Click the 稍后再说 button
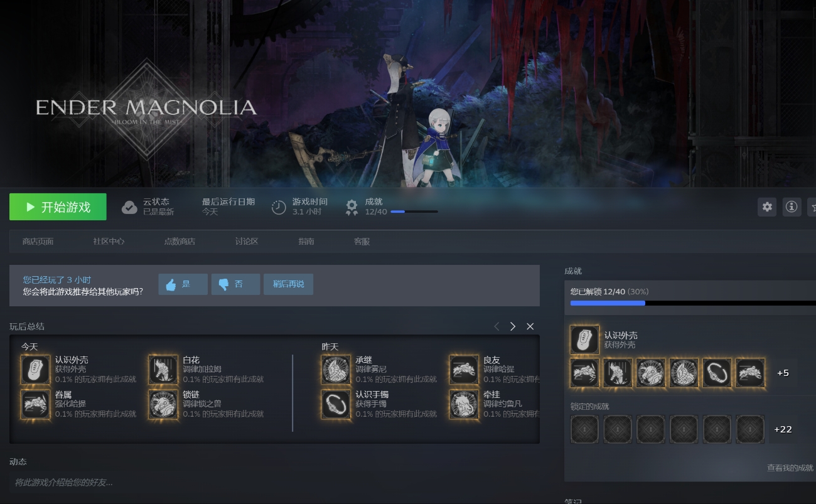Viewport: 816px width, 504px height. click(x=288, y=284)
